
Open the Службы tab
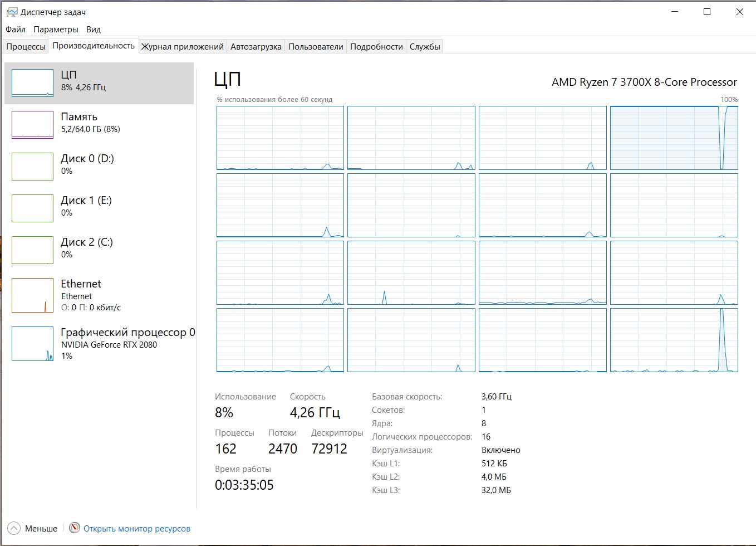click(x=425, y=47)
